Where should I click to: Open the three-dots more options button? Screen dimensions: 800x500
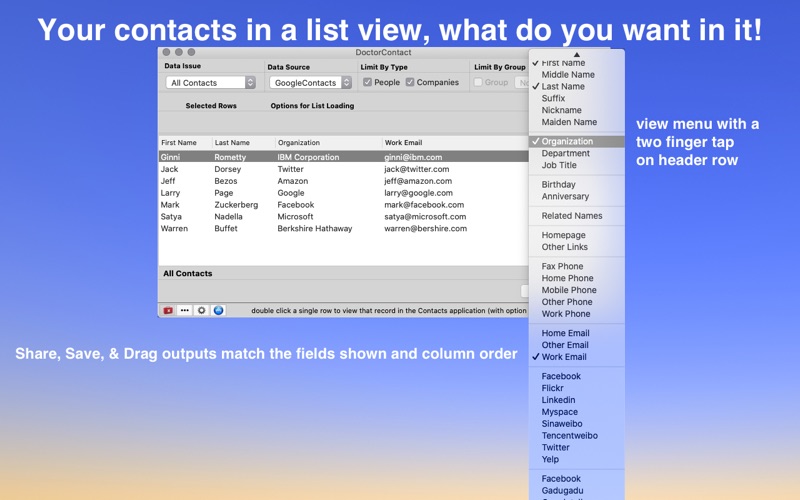185,310
